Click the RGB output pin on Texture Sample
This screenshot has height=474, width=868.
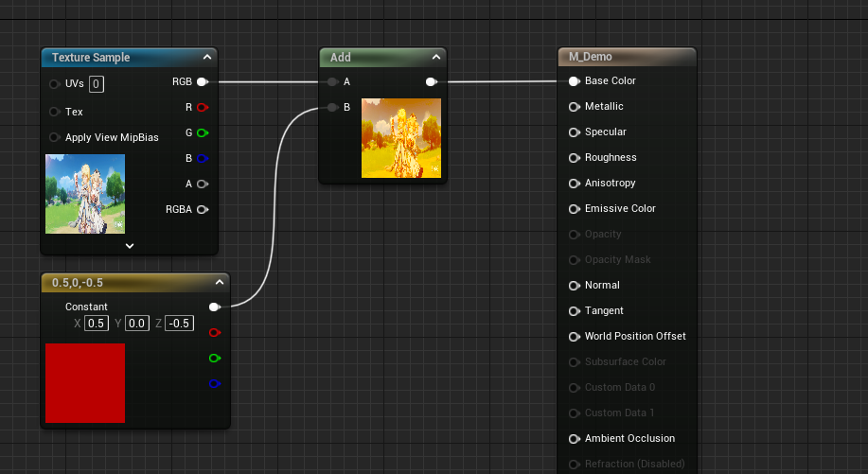(202, 82)
